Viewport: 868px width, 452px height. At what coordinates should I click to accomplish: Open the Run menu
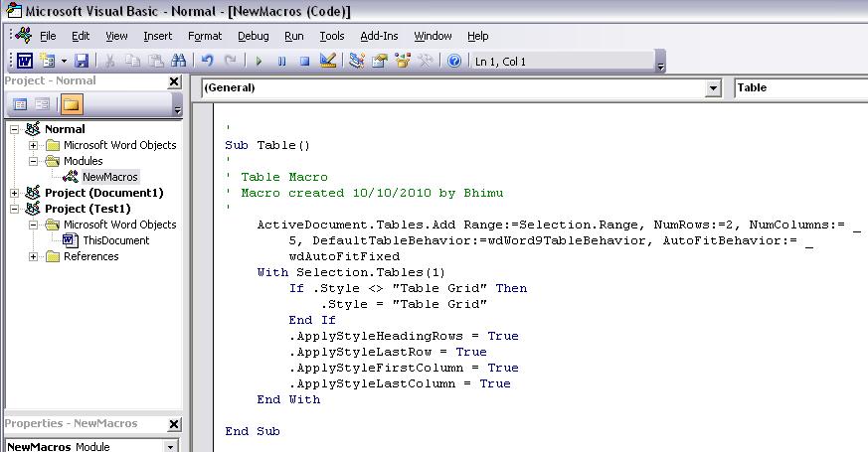pos(294,36)
